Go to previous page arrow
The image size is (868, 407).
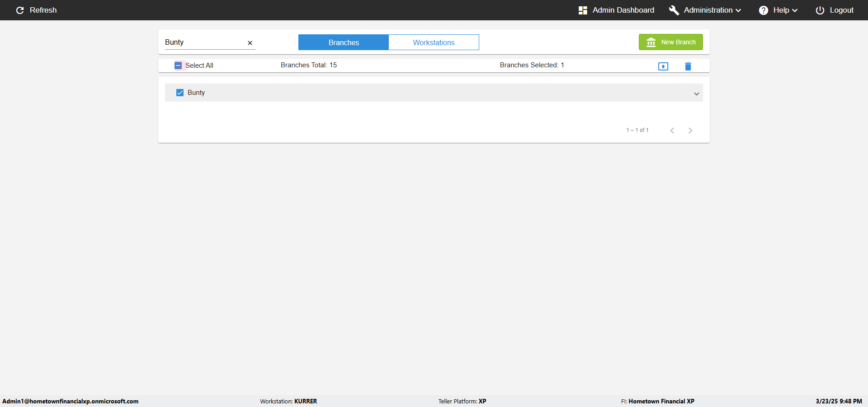[x=672, y=131]
